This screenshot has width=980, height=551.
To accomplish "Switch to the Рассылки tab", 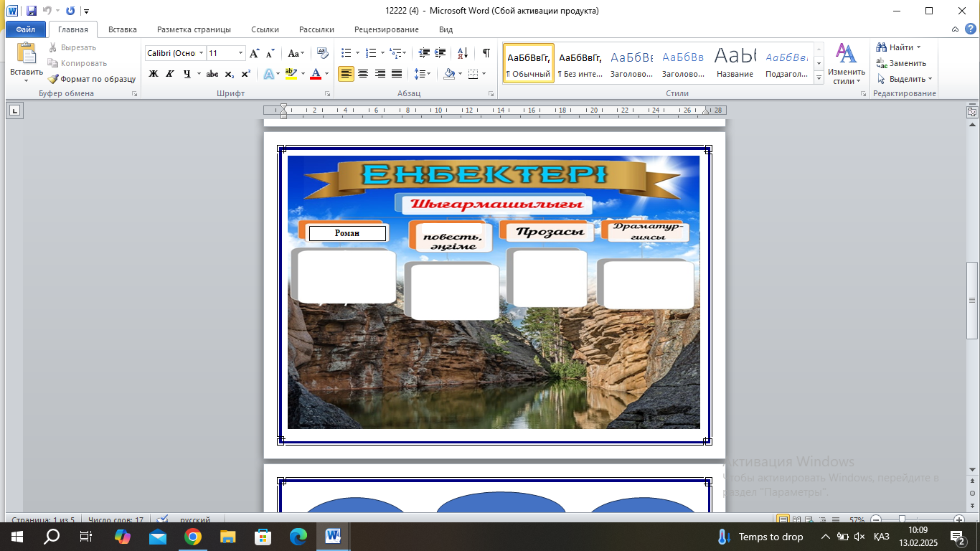I will (317, 29).
